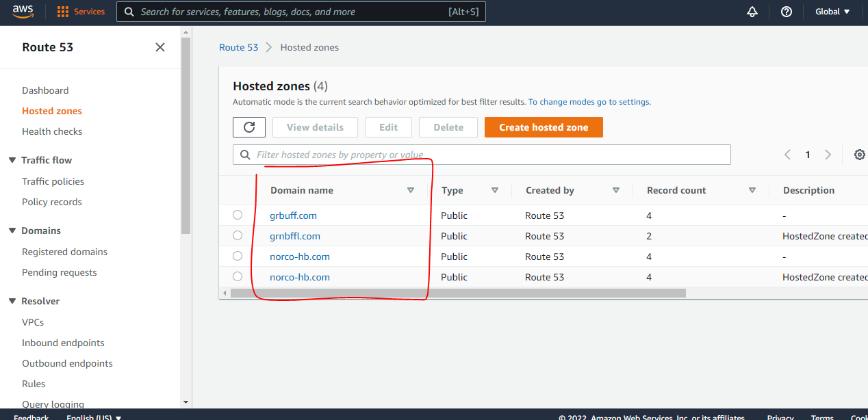Collapse the Traffic flow section

tap(12, 160)
